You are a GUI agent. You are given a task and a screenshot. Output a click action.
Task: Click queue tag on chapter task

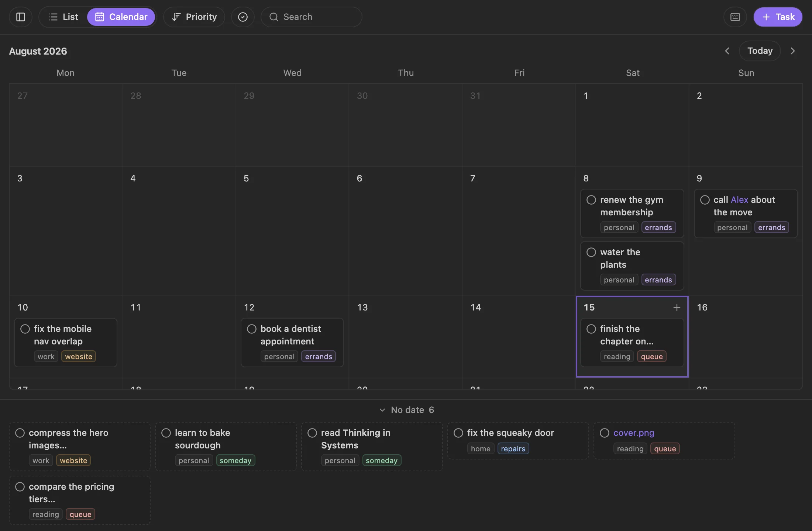click(652, 357)
